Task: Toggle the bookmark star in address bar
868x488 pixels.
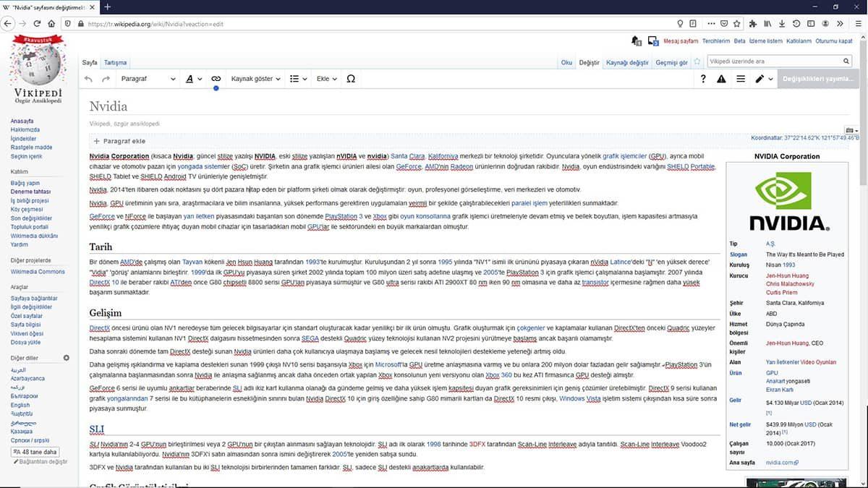Action: 735,23
